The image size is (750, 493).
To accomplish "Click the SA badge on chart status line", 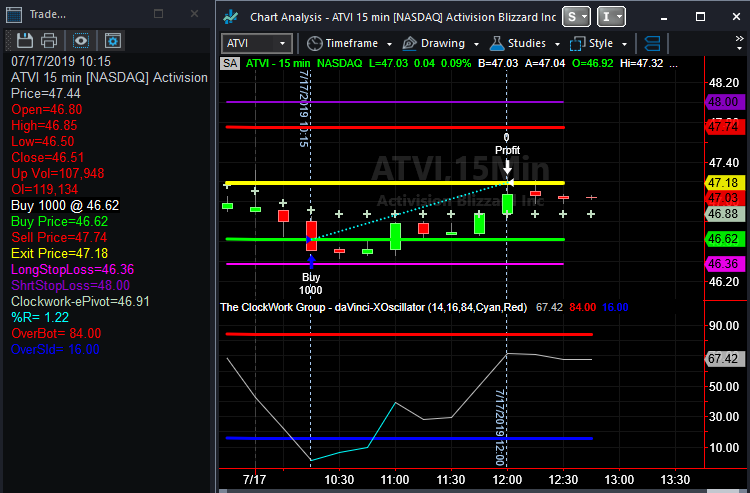I will (230, 63).
